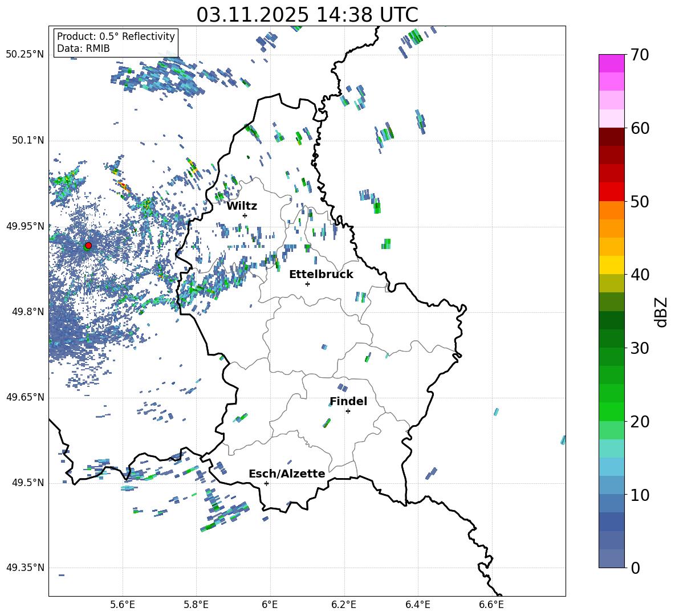675x616 pixels.
Task: Click the Ettelbruck town label
Action: click(321, 274)
